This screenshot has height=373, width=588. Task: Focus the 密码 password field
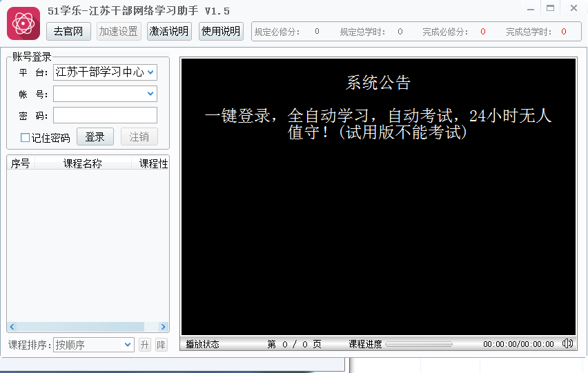(x=105, y=115)
